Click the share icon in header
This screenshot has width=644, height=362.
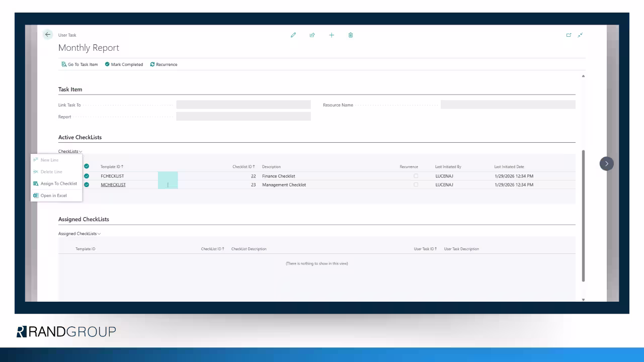(312, 35)
